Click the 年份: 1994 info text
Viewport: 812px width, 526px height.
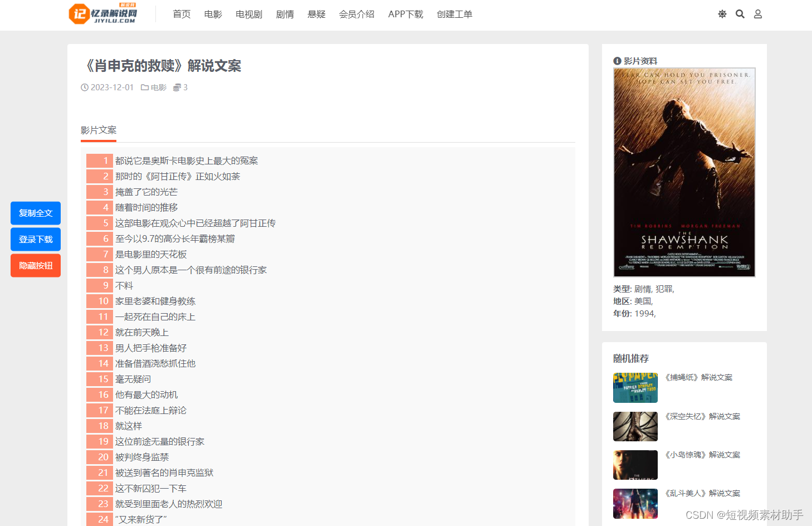[635, 314]
